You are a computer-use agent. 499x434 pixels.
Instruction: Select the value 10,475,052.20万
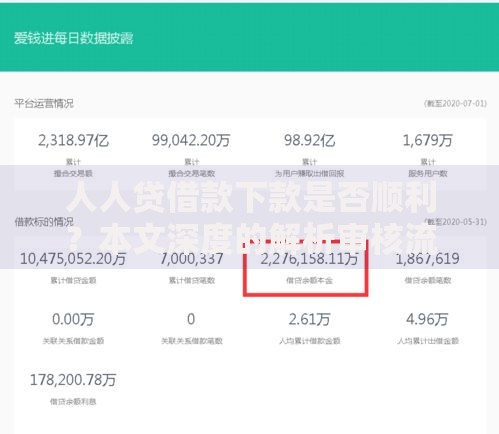(73, 259)
